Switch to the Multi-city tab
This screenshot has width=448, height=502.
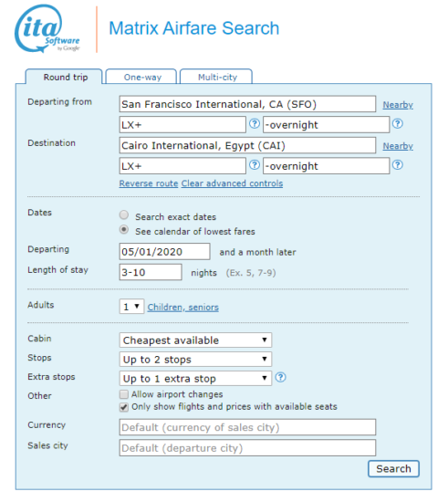[216, 77]
